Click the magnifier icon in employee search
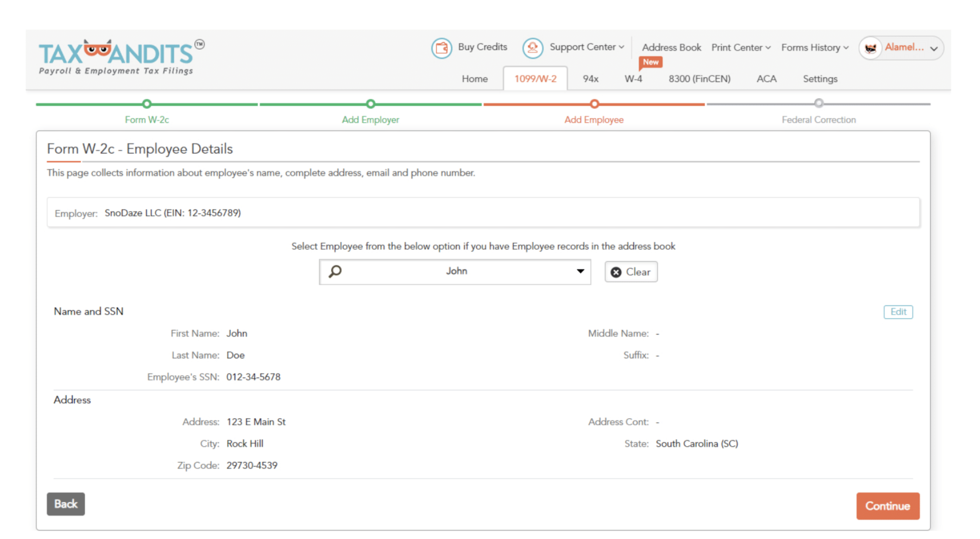Image resolution: width=980 pixels, height=539 pixels. pyautogui.click(x=335, y=271)
